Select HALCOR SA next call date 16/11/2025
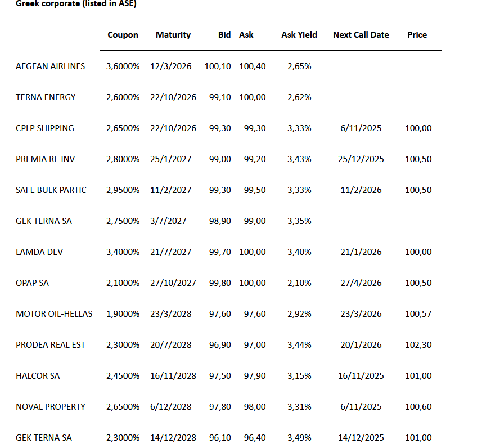The width and height of the screenshot is (482, 448). tap(361, 376)
